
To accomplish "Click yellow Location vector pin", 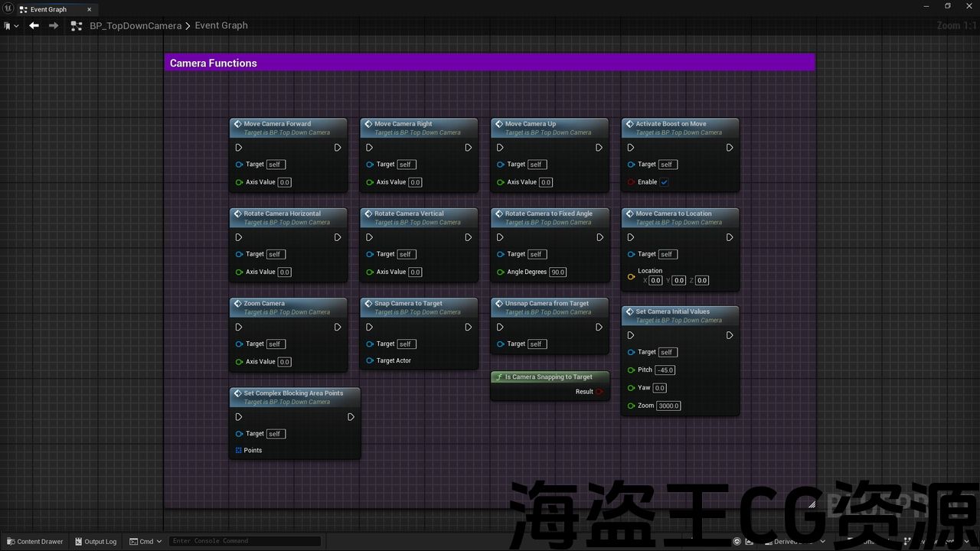I will point(631,276).
